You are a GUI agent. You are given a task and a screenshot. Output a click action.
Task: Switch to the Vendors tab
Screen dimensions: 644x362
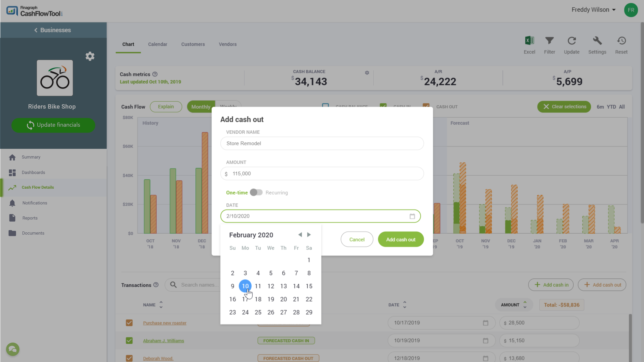pyautogui.click(x=228, y=44)
